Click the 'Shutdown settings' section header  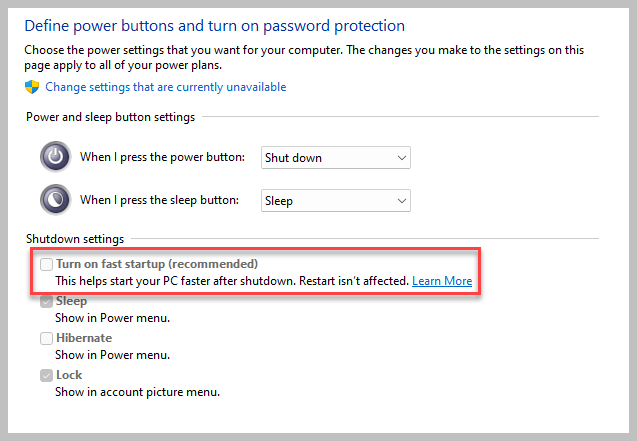(75, 239)
